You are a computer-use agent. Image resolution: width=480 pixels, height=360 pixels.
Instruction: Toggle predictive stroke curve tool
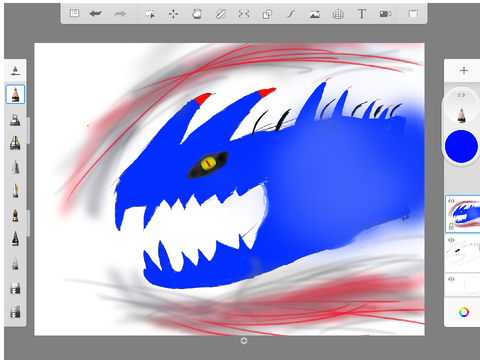291,14
